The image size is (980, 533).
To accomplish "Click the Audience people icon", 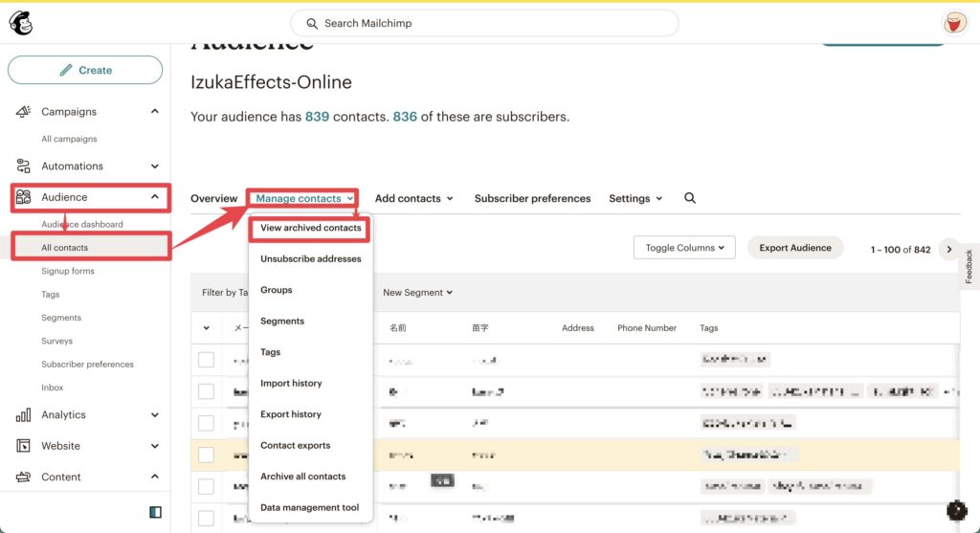I will 23,197.
